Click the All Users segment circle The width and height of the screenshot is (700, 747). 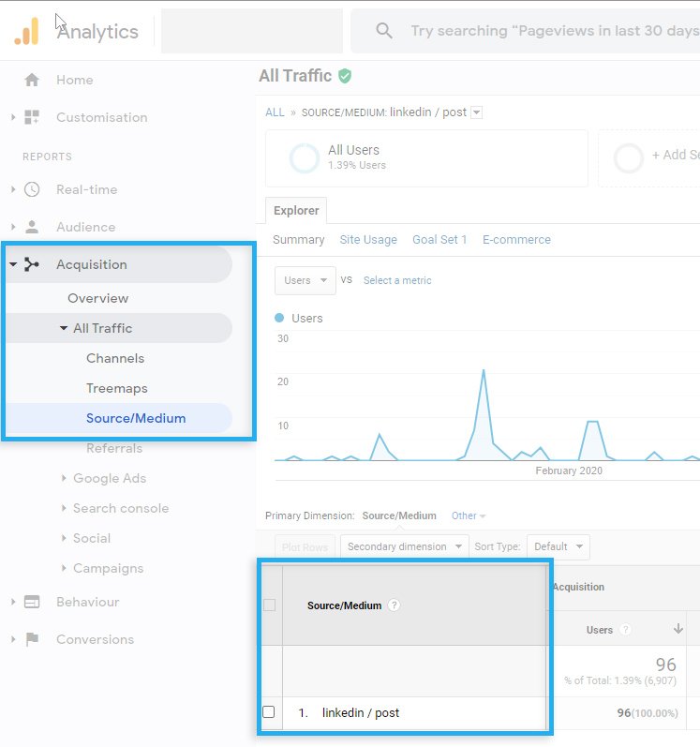coord(304,158)
